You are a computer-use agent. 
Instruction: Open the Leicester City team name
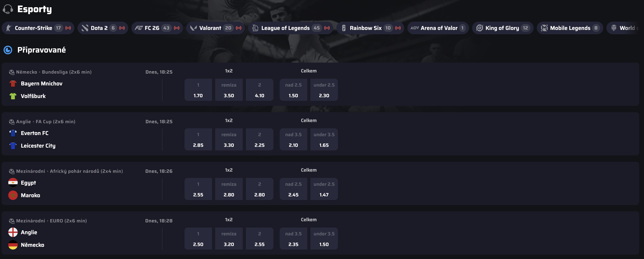tap(38, 146)
